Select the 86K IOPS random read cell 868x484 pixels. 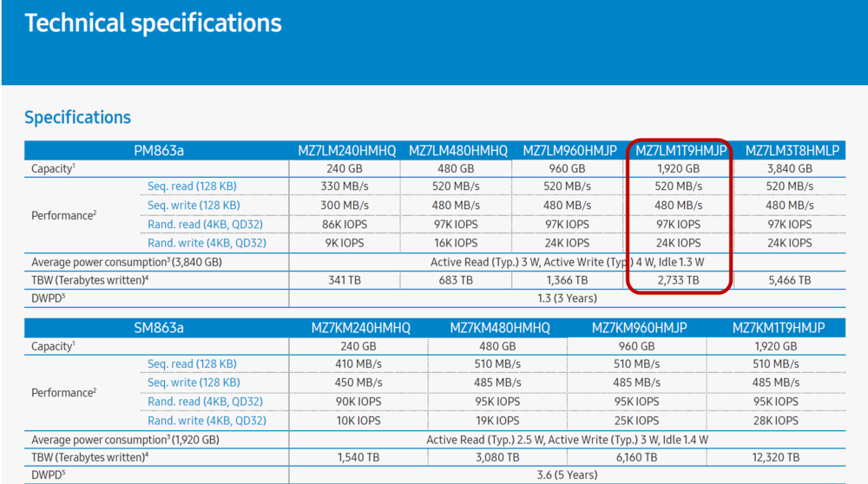pos(346,225)
